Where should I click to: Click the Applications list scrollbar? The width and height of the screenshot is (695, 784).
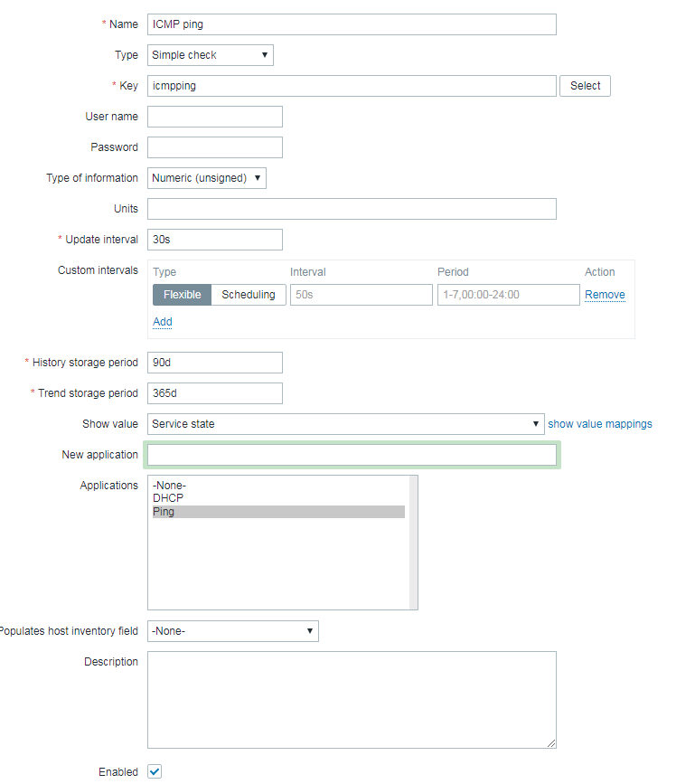pyautogui.click(x=413, y=543)
